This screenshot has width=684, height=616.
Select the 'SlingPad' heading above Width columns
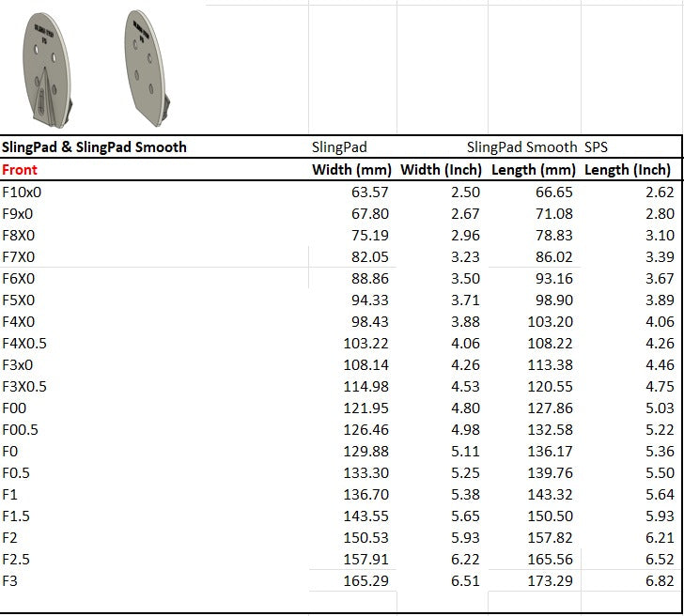point(339,147)
